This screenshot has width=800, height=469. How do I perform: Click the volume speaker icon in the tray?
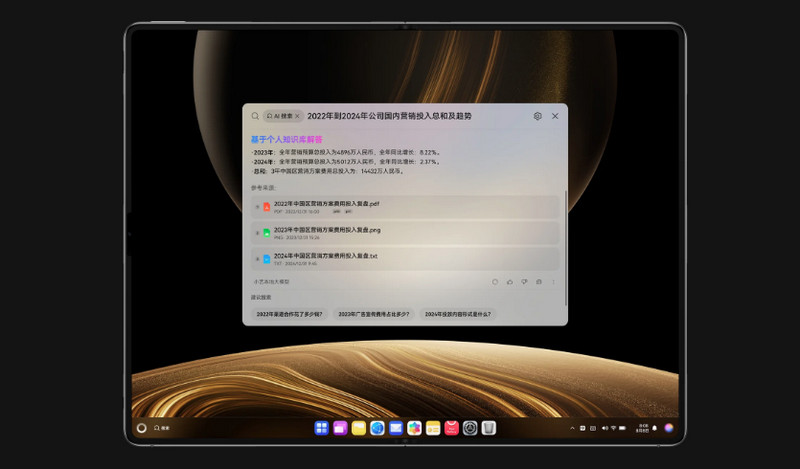pos(605,428)
